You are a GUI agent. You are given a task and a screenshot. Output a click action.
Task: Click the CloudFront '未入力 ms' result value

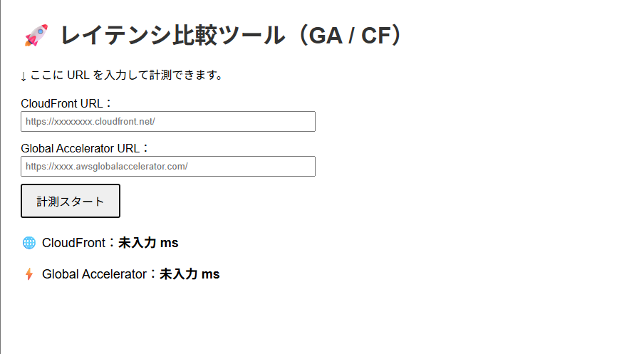click(x=148, y=243)
